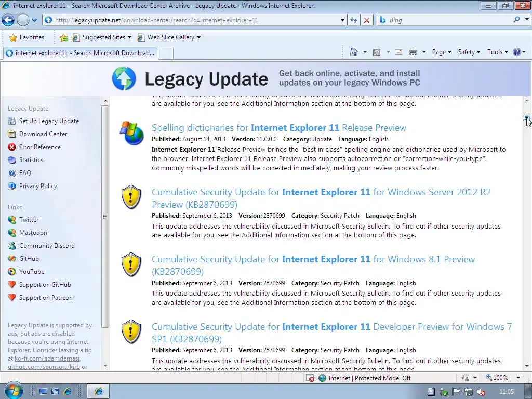532x399 pixels.
Task: Open the security status dropdown arrow
Action: pyautogui.click(x=475, y=378)
